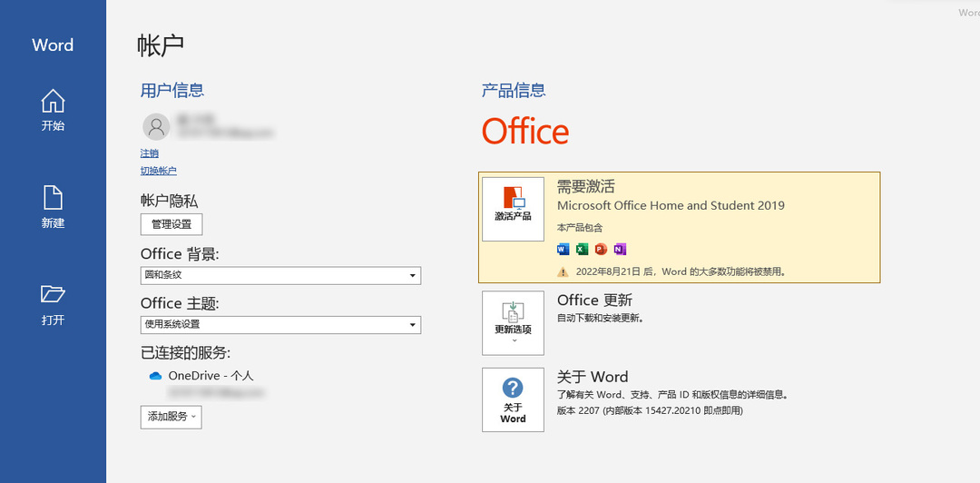Click the 2022年8月21日 expiry warning text
This screenshot has height=483, width=980.
(681, 272)
